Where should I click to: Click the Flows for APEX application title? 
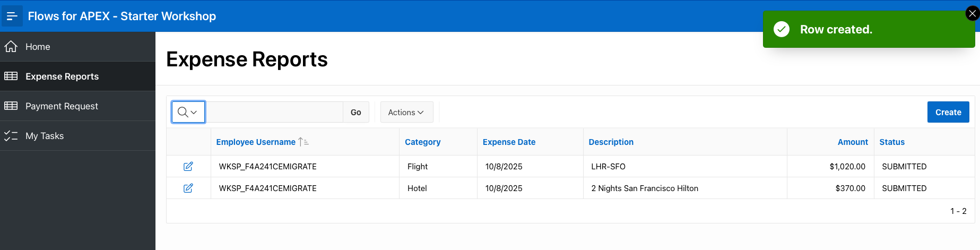[122, 16]
